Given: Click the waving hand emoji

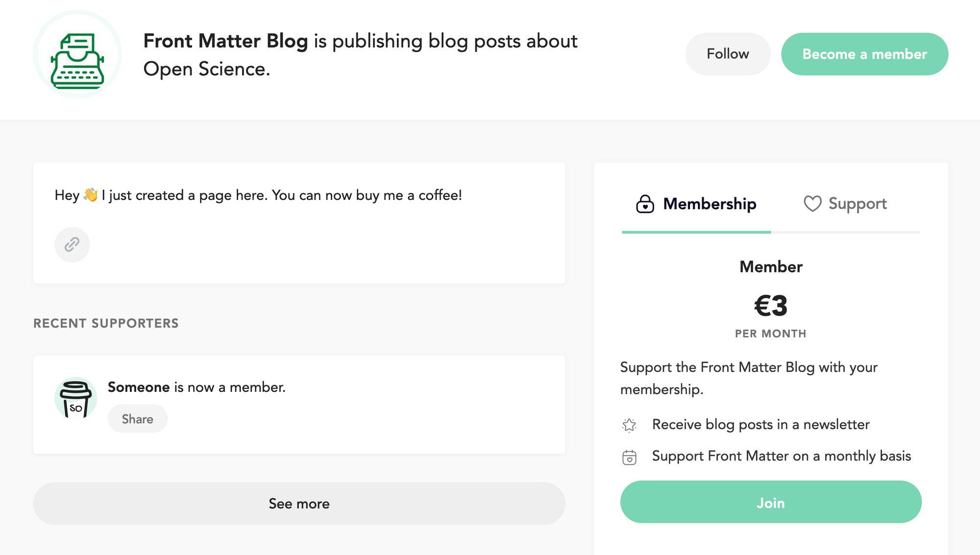Looking at the screenshot, I should coord(91,195).
